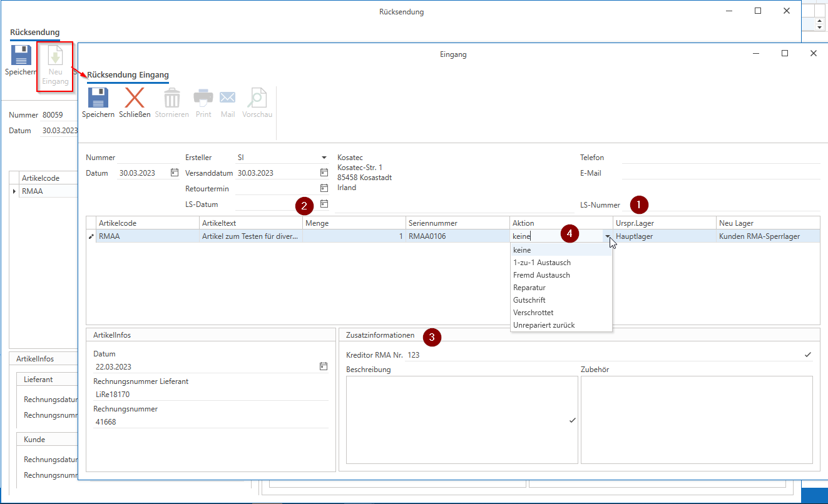Click the Stornieren trash icon
This screenshot has height=504, width=828.
coord(171,99)
